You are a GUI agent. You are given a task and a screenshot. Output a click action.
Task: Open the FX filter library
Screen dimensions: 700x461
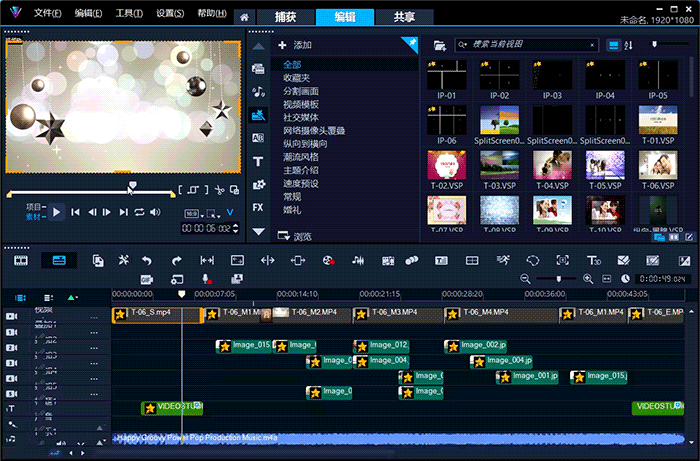258,207
